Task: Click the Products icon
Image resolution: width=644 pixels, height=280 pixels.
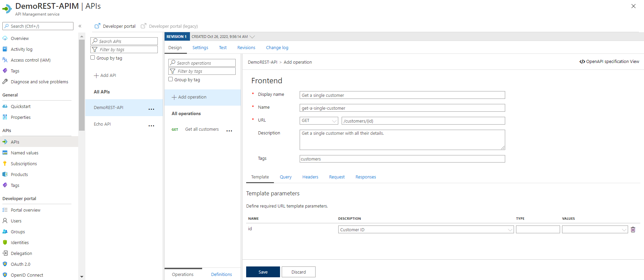Action: pyautogui.click(x=5, y=174)
